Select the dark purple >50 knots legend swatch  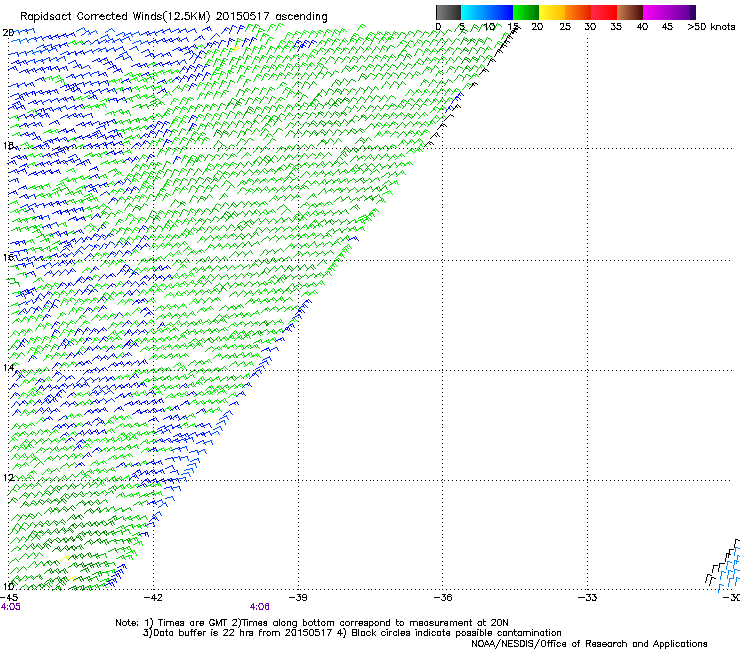point(693,12)
